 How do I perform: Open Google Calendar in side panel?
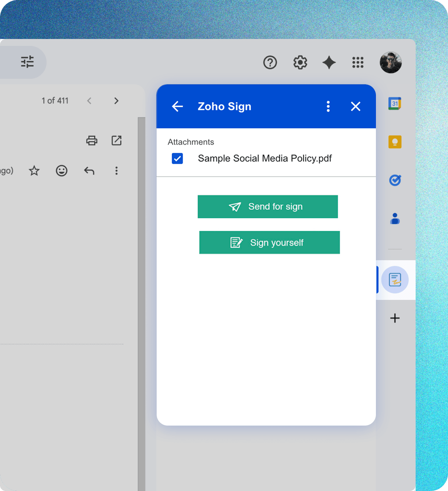click(395, 104)
